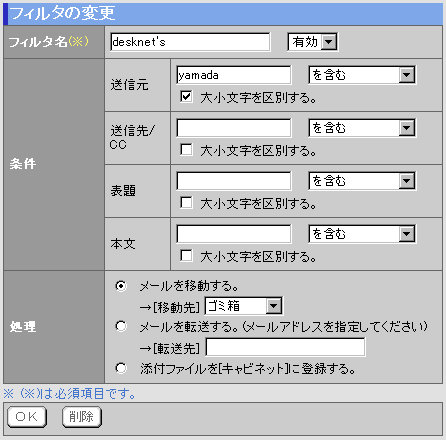The height and width of the screenshot is (440, 446).
Task: Select the メールを移動する radio option
Action: tap(121, 286)
